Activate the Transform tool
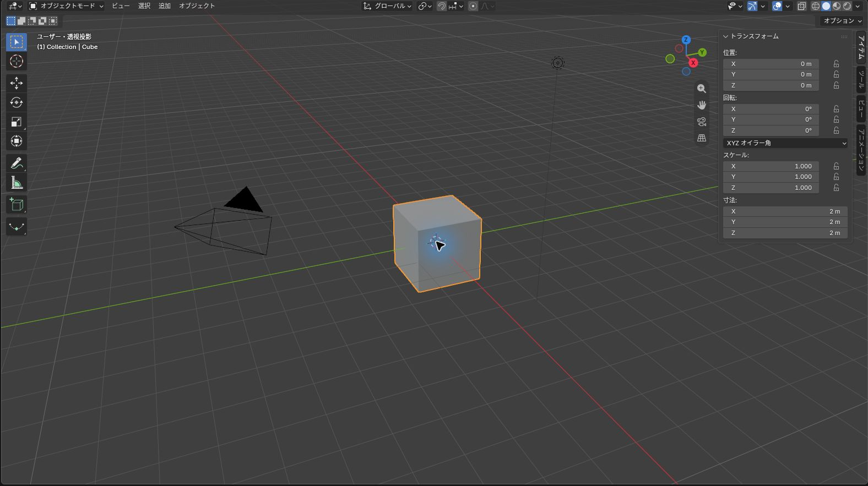Screen dimensions: 868x486 (x=17, y=141)
